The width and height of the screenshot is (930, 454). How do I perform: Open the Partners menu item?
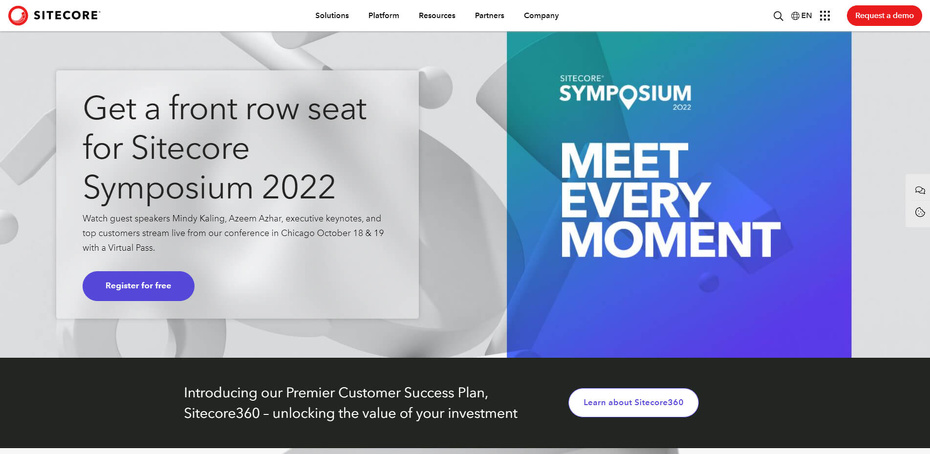coord(489,16)
